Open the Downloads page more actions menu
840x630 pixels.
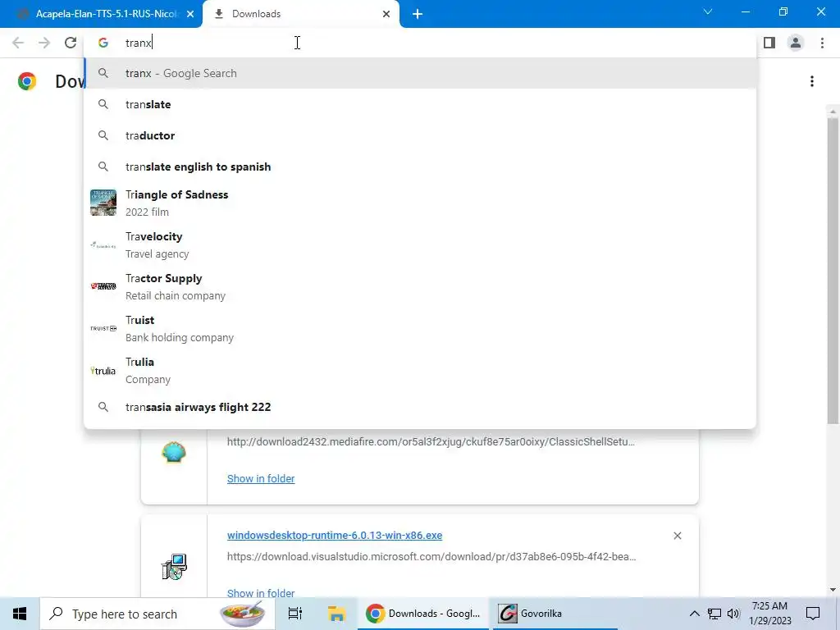tap(812, 81)
